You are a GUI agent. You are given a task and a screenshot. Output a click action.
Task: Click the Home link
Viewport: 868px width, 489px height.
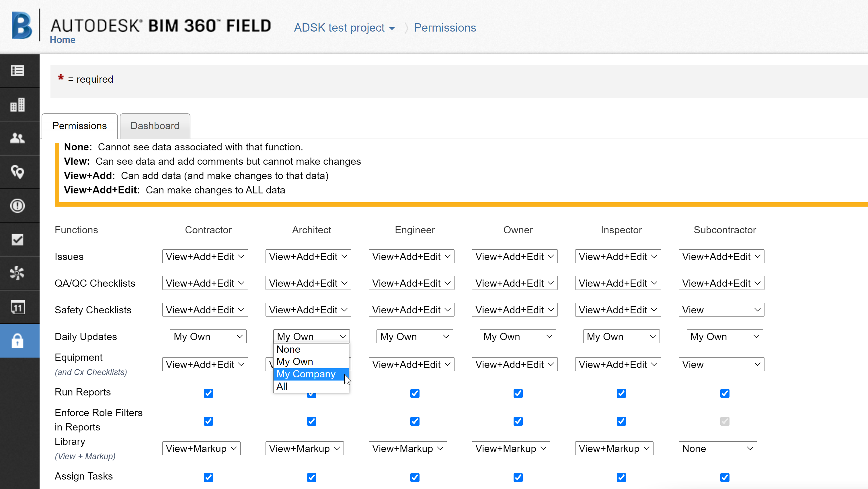[x=62, y=39]
